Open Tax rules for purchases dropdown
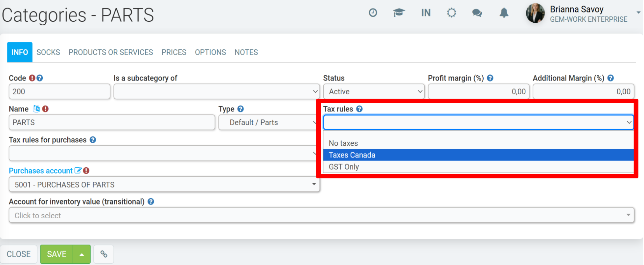The image size is (644, 265). pos(163,153)
